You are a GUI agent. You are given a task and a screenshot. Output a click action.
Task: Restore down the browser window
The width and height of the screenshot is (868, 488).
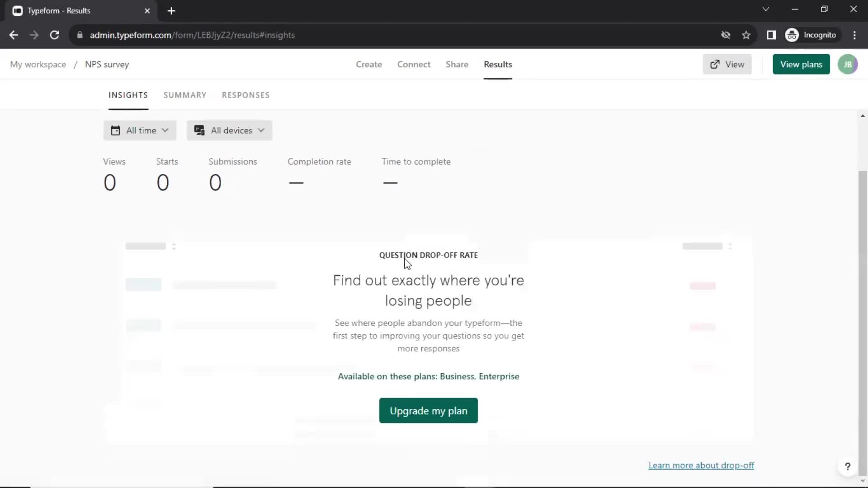point(824,9)
